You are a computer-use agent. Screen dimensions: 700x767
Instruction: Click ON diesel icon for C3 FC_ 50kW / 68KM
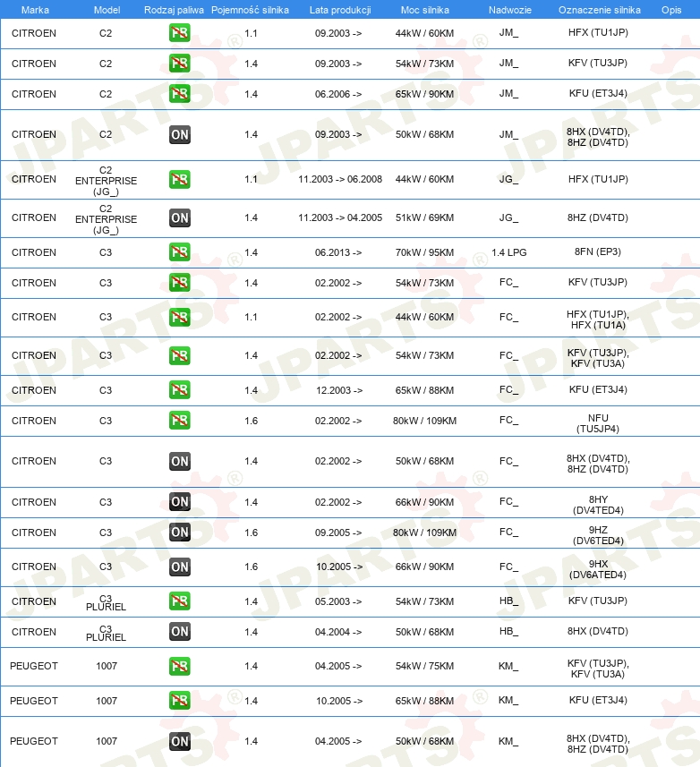[x=180, y=461]
